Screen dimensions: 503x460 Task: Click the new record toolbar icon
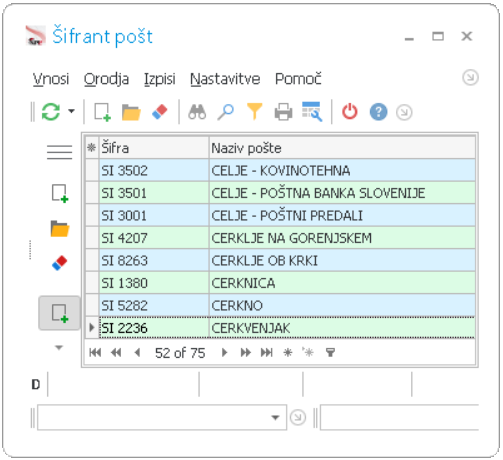coord(102,112)
